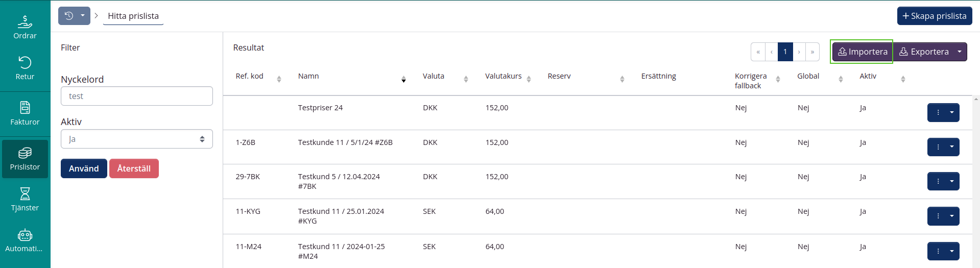Open the Automation robot icon
This screenshot has height=268, width=980.
[x=25, y=240]
